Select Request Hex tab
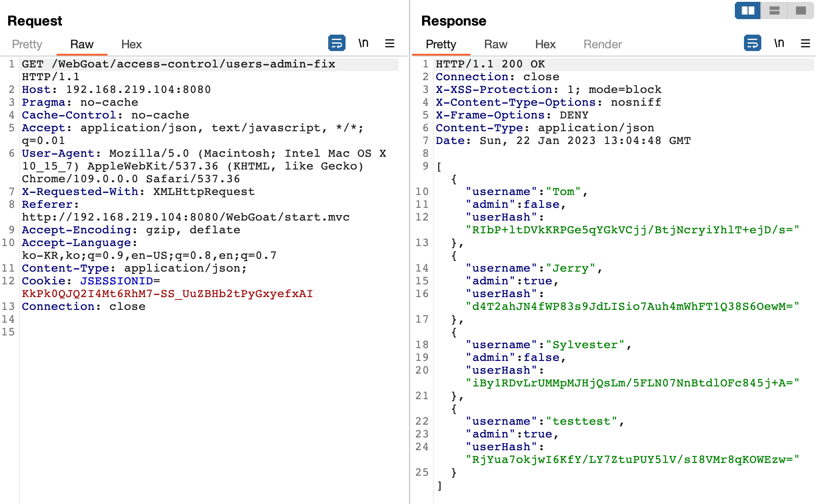 (x=131, y=44)
